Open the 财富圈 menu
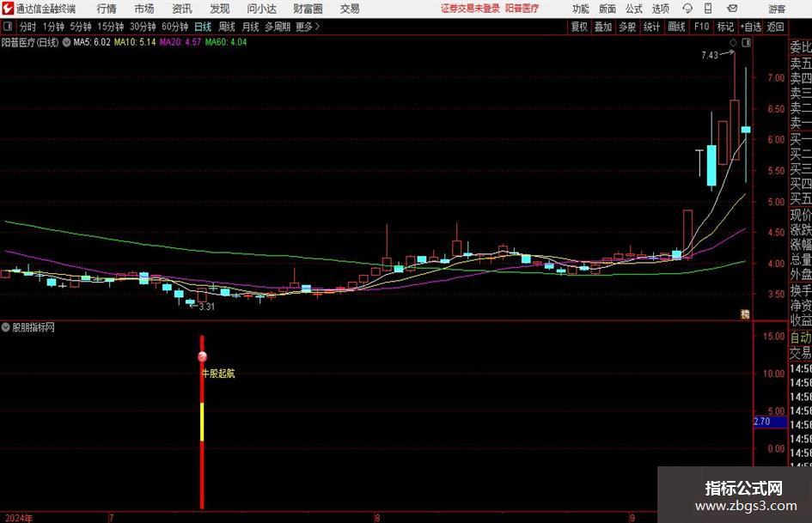The width and height of the screenshot is (812, 523). click(308, 9)
